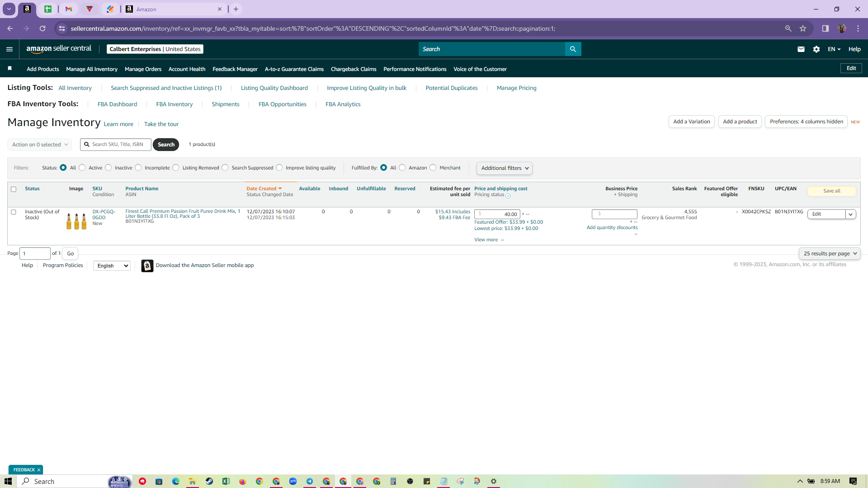Click the Take the tour link
The image size is (868, 488).
tap(161, 124)
